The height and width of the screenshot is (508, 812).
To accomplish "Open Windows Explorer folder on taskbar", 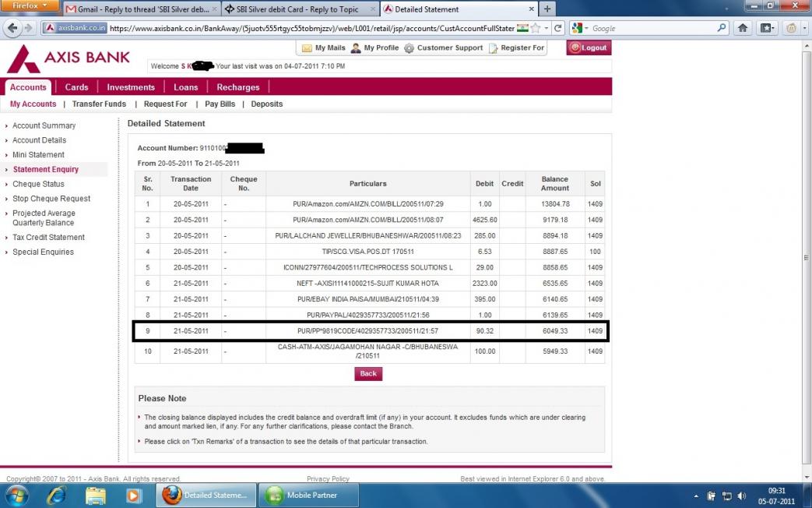I will click(95, 496).
